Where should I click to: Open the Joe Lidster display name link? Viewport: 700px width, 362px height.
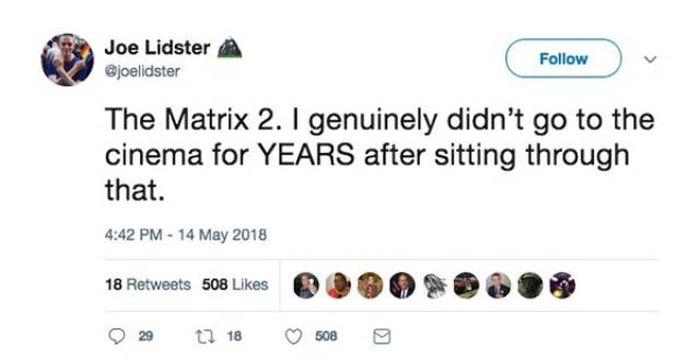coord(158,47)
